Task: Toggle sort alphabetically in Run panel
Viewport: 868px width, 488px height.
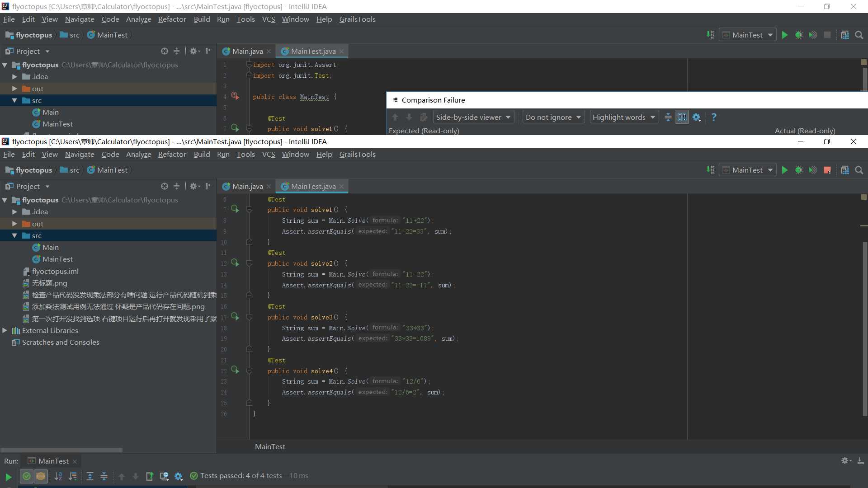Action: [58, 476]
